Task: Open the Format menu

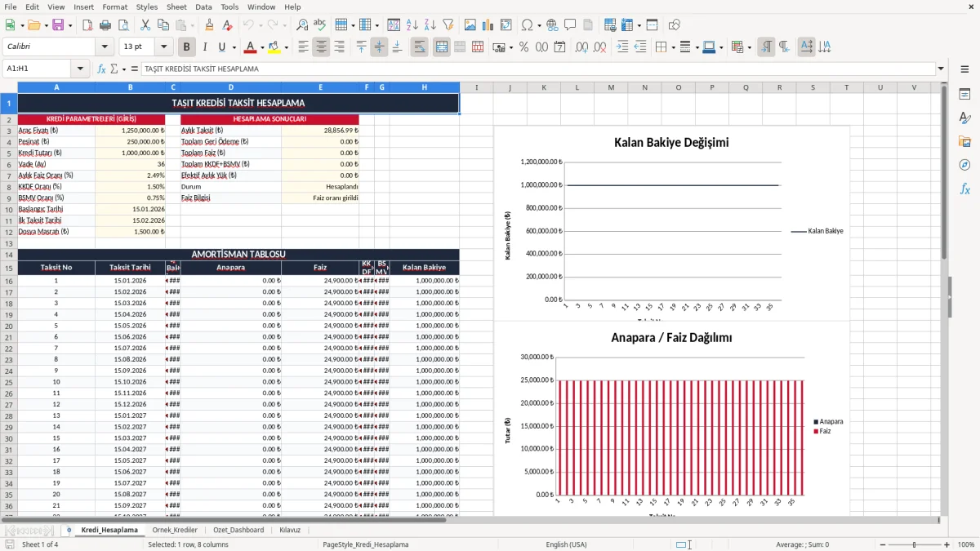Action: click(115, 7)
